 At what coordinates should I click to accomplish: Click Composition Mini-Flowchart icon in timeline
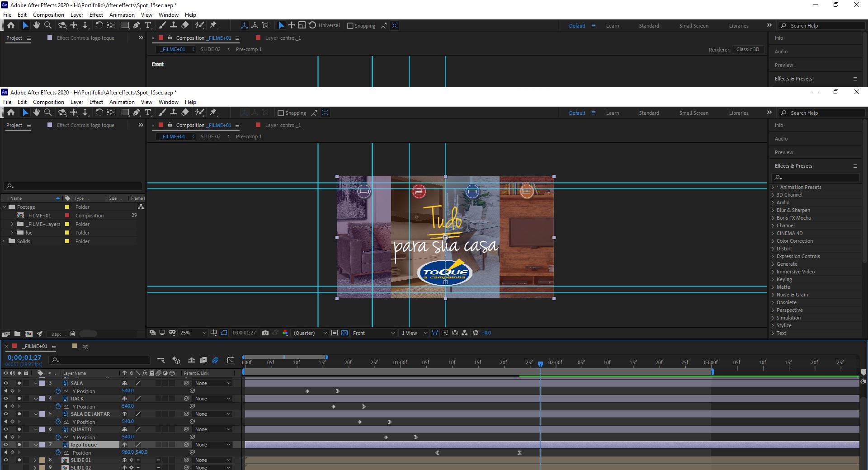[x=161, y=360]
